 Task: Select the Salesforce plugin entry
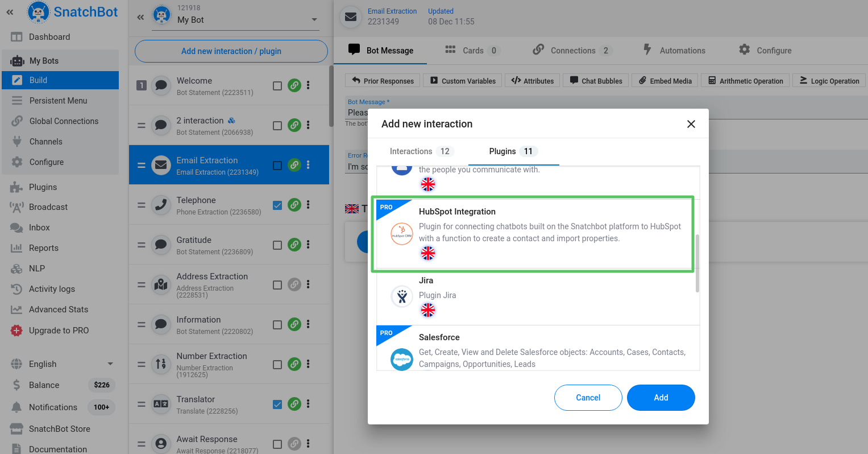pos(538,348)
